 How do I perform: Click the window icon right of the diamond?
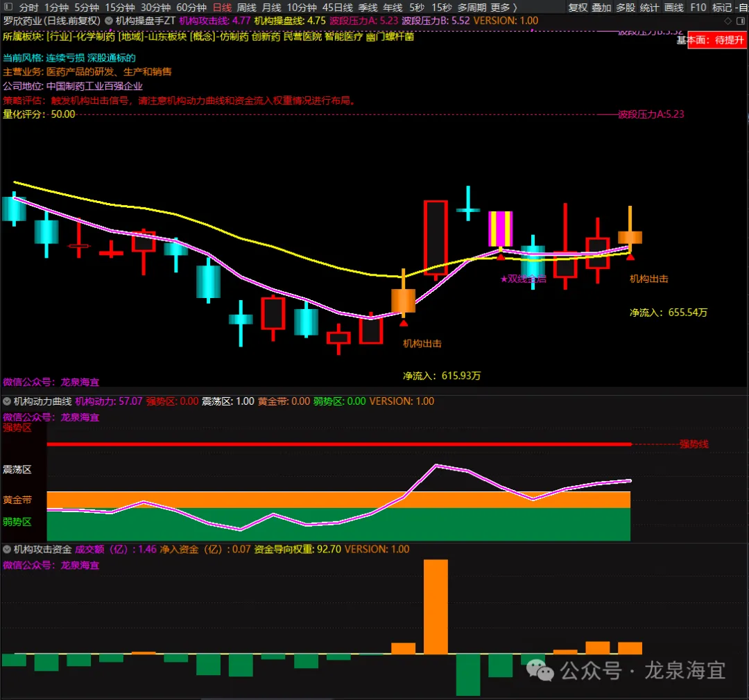coord(741,21)
